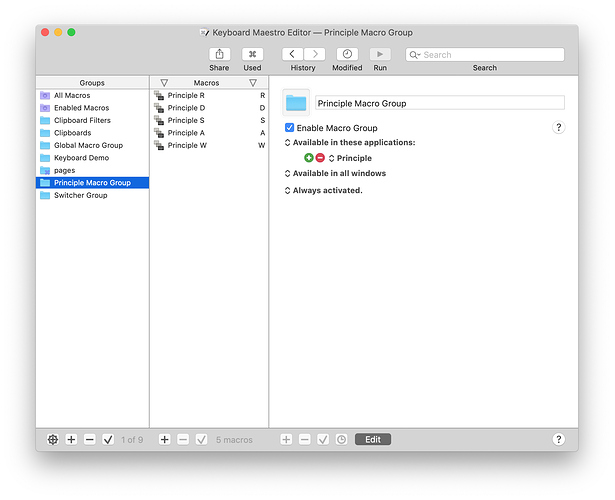Open the Principle application popup
The height and width of the screenshot is (500, 615).
click(350, 158)
